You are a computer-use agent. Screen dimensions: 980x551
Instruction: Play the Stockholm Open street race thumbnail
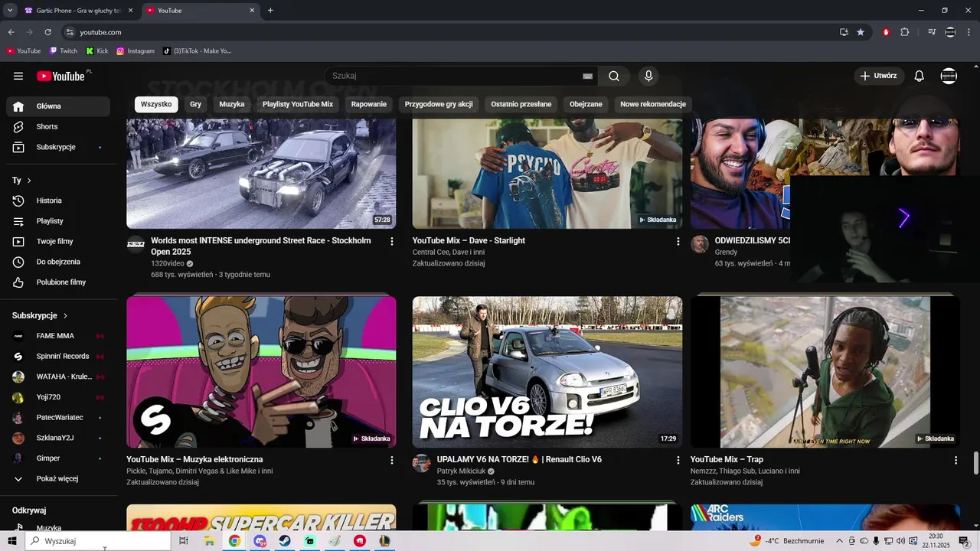(x=261, y=174)
